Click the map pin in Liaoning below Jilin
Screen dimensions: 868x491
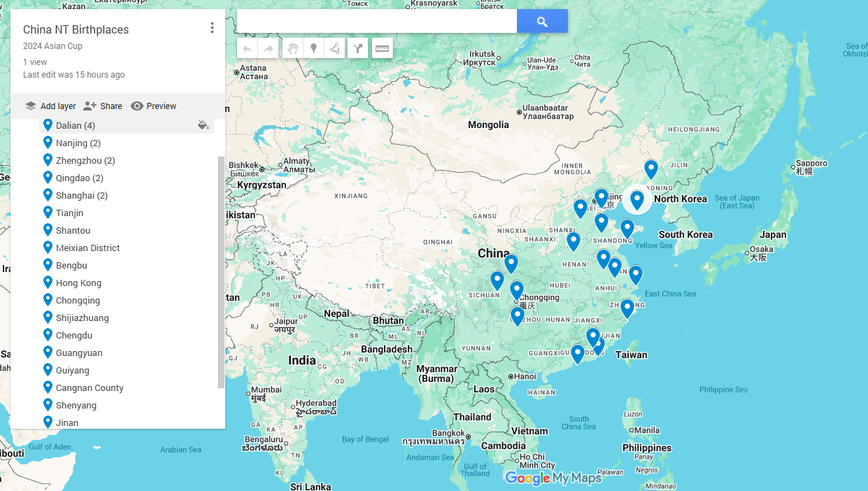coord(651,169)
